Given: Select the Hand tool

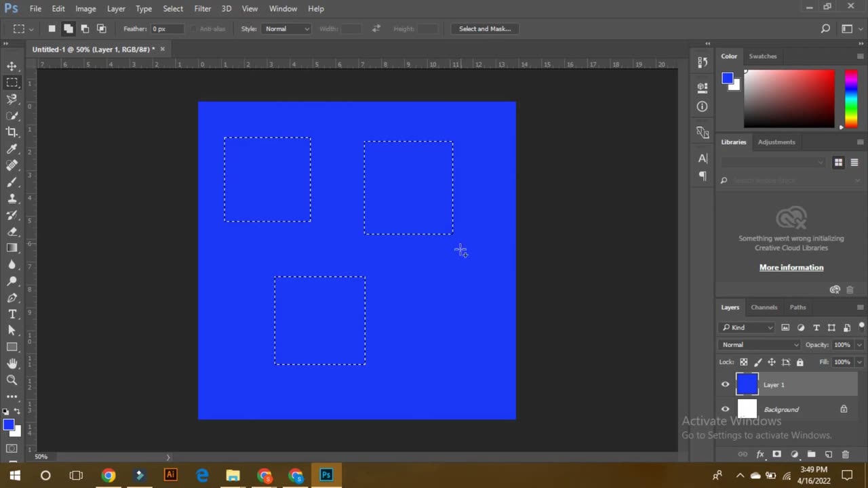Looking at the screenshot, I should 12,364.
